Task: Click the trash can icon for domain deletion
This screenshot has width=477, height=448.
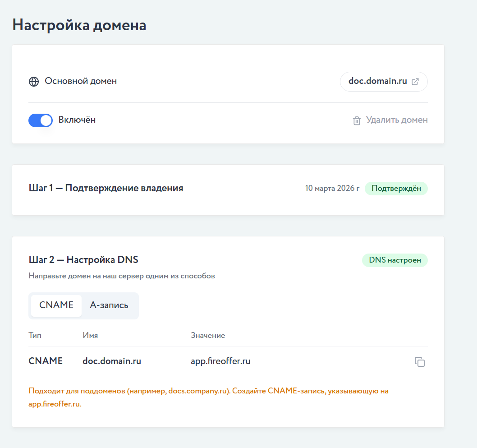Action: [357, 120]
